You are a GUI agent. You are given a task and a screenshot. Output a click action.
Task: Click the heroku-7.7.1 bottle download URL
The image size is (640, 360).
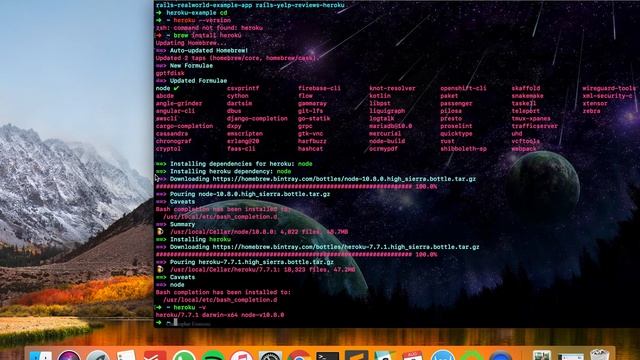point(346,247)
